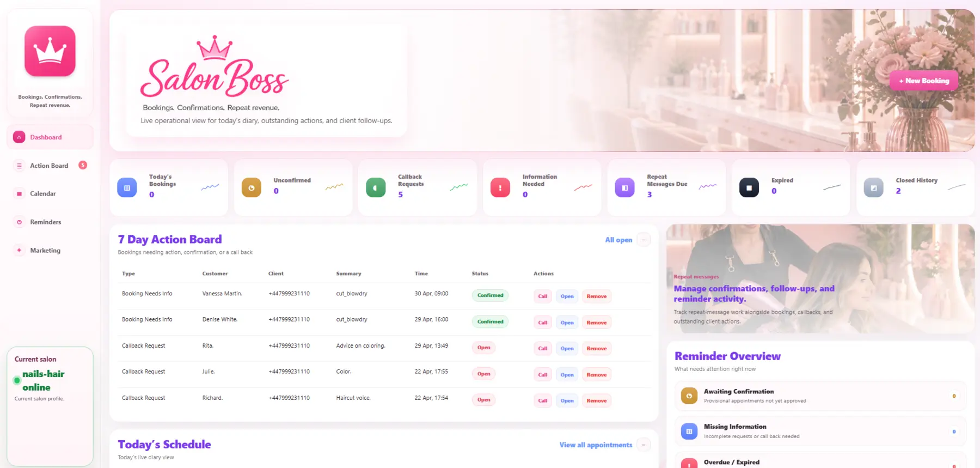Click the Overdue / Expired red icon
Screen dimensions: 980x468
[689, 463]
